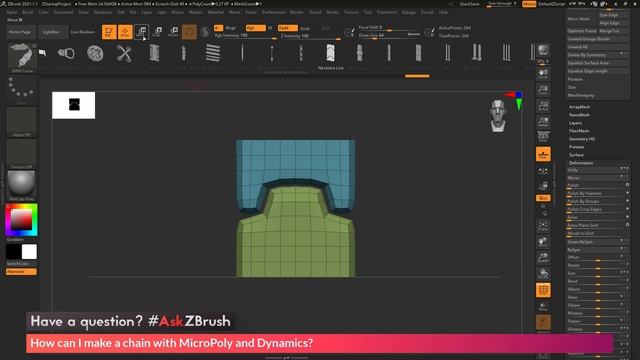640x360 pixels.
Task: Open the Preferences menu
Action: pos(273,12)
